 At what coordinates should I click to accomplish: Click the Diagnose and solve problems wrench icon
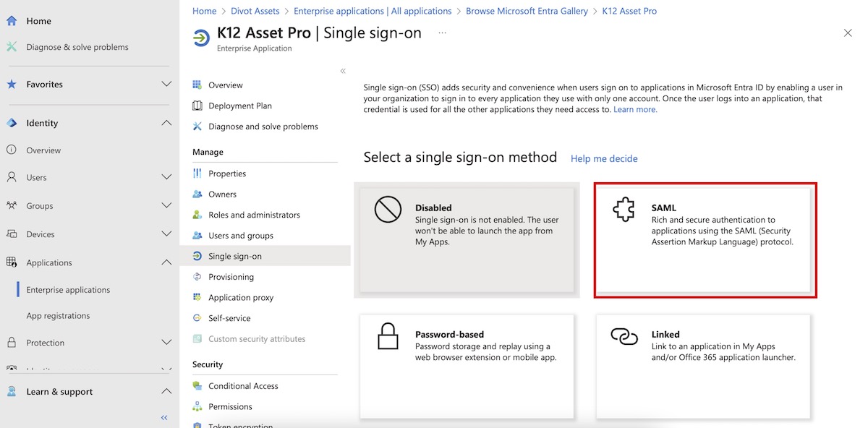pyautogui.click(x=197, y=127)
